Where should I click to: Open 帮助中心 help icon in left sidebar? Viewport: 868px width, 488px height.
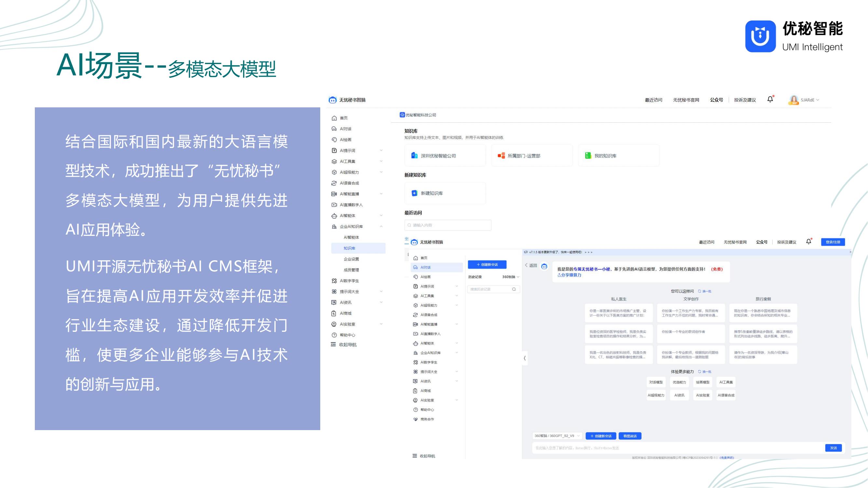click(x=334, y=335)
